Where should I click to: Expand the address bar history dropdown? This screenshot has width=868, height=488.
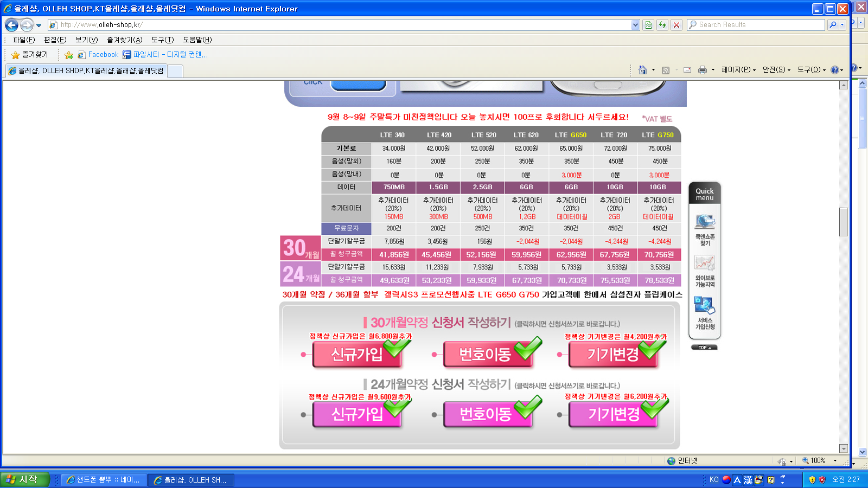(635, 25)
